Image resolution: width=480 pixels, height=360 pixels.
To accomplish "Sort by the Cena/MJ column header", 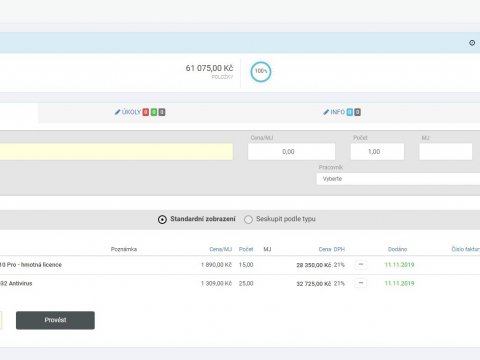I will (x=221, y=249).
